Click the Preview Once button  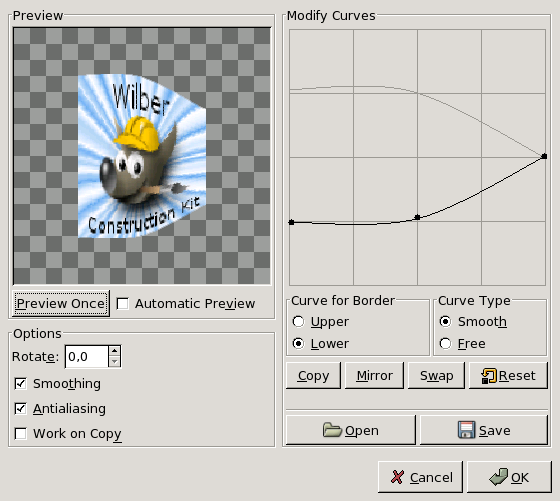click(x=61, y=304)
